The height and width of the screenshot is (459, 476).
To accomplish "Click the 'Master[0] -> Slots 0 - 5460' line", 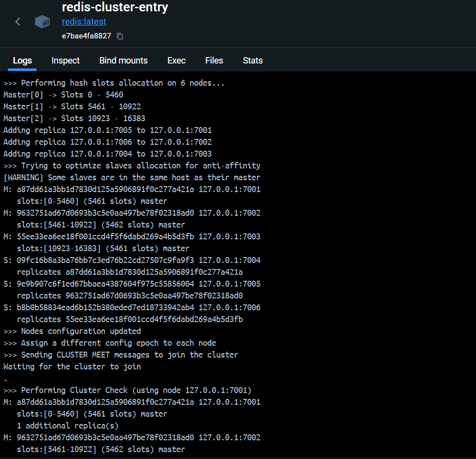I will click(x=63, y=95).
